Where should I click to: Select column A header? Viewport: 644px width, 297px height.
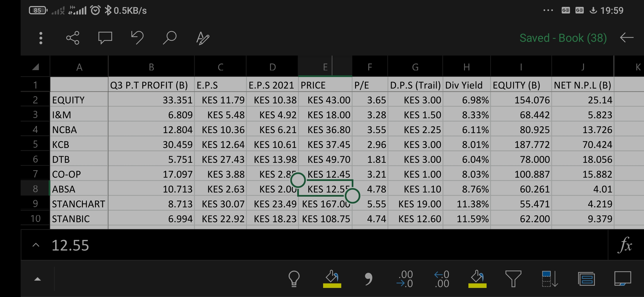79,67
